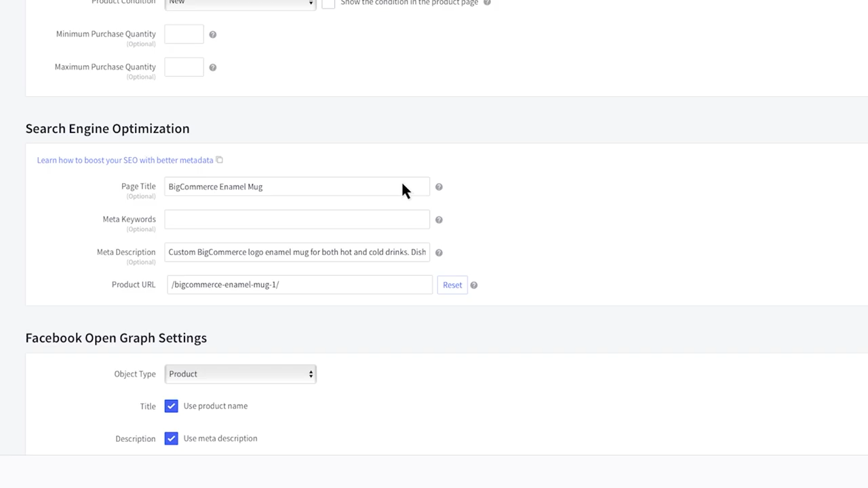Open the guide on boosting SEO with better metadata
This screenshot has width=868, height=488.
coord(125,160)
